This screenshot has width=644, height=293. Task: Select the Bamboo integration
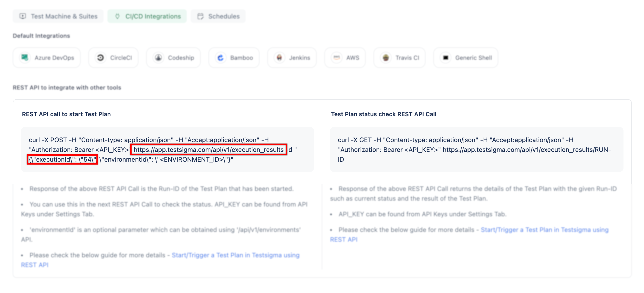coord(234,58)
